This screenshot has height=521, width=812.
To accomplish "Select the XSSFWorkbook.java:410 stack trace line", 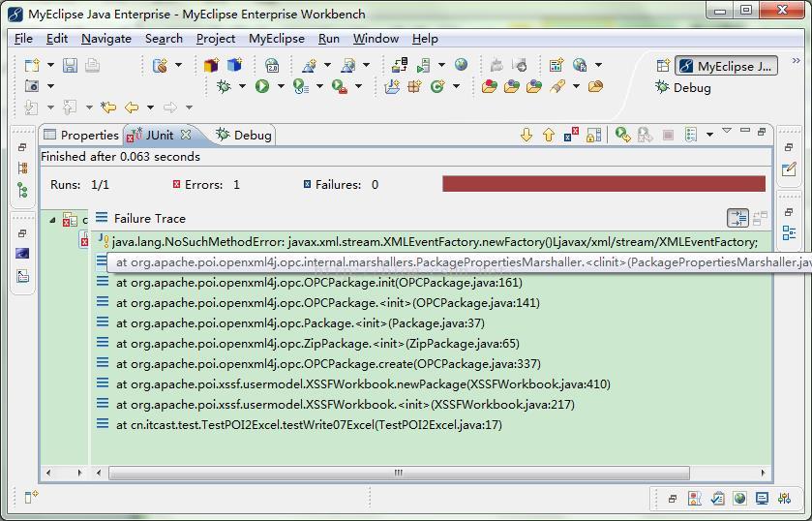I will pyautogui.click(x=363, y=384).
